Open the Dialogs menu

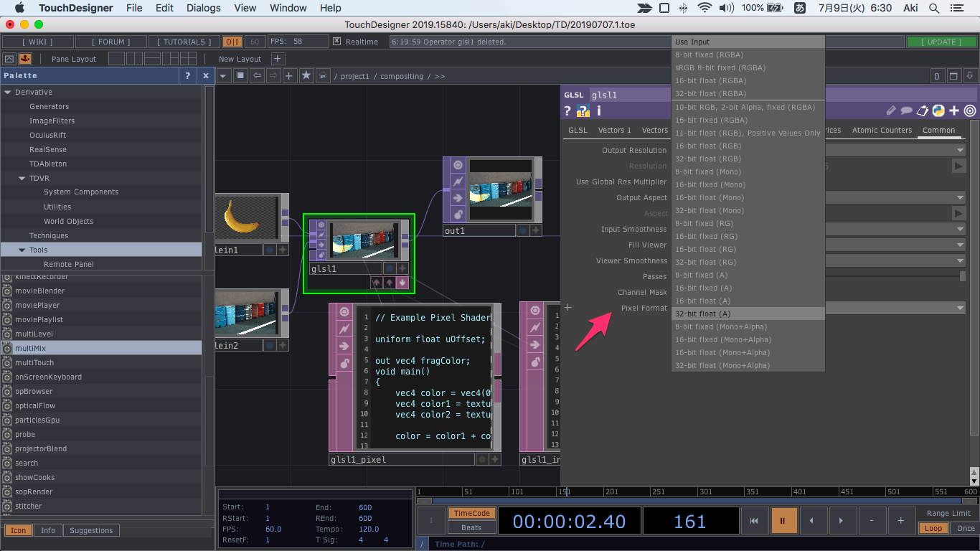point(203,8)
